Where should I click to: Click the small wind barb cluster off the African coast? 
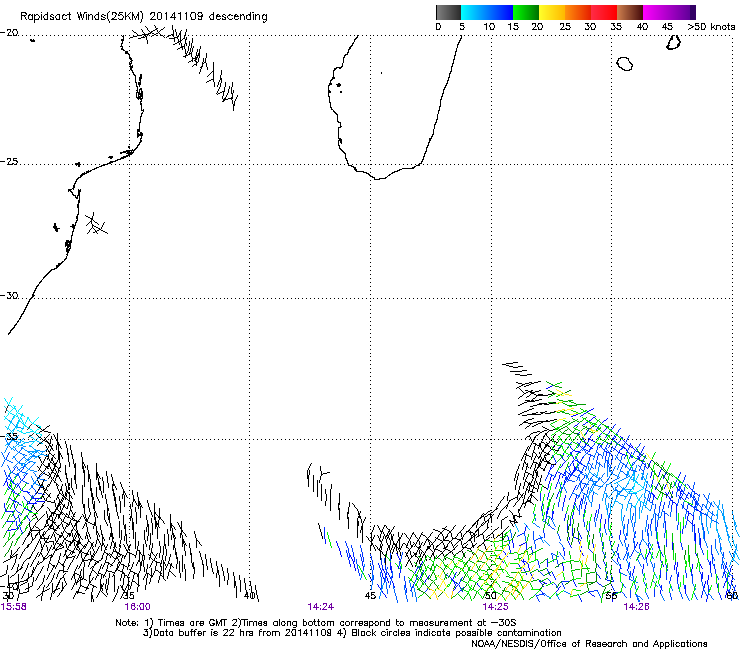coord(96,224)
